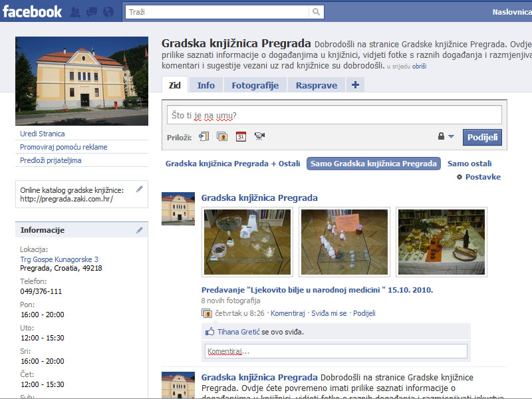
Task: Add a new tab with plus
Action: [x=355, y=85]
